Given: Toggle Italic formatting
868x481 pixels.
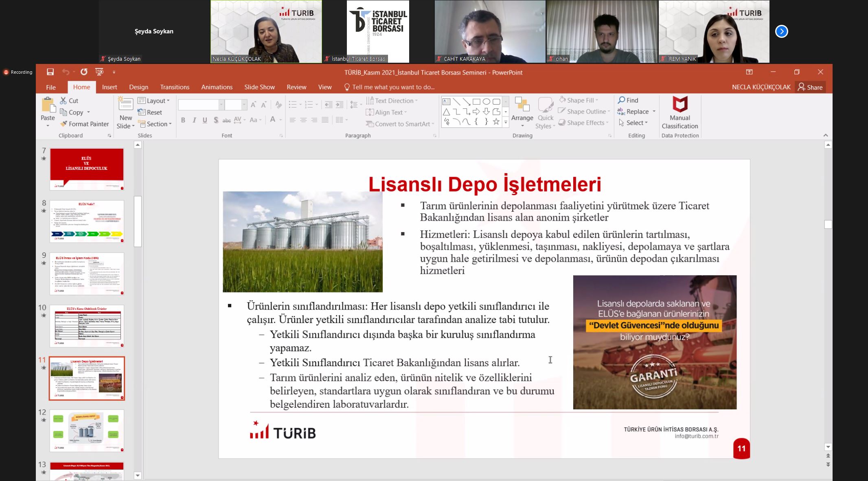Looking at the screenshot, I should [194, 120].
